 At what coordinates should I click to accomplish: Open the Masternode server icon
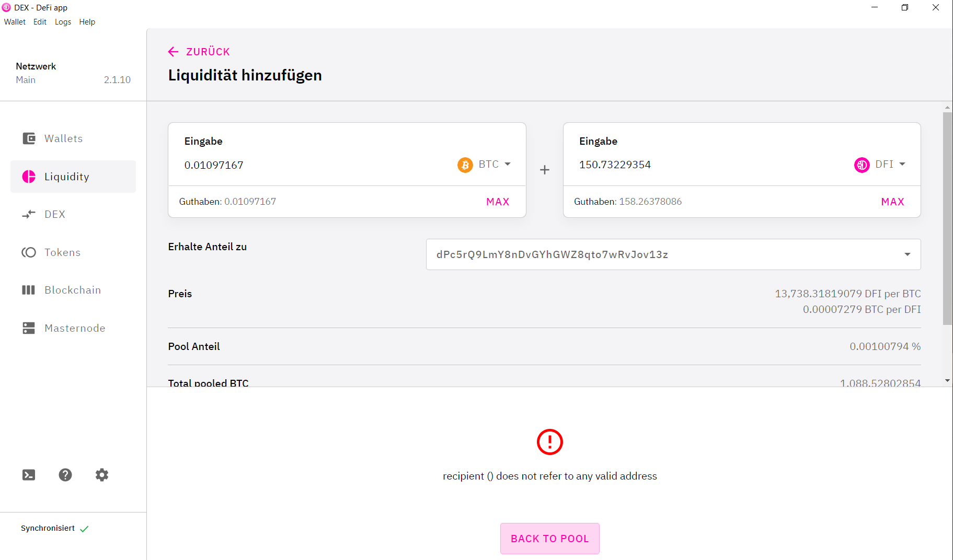(x=29, y=328)
